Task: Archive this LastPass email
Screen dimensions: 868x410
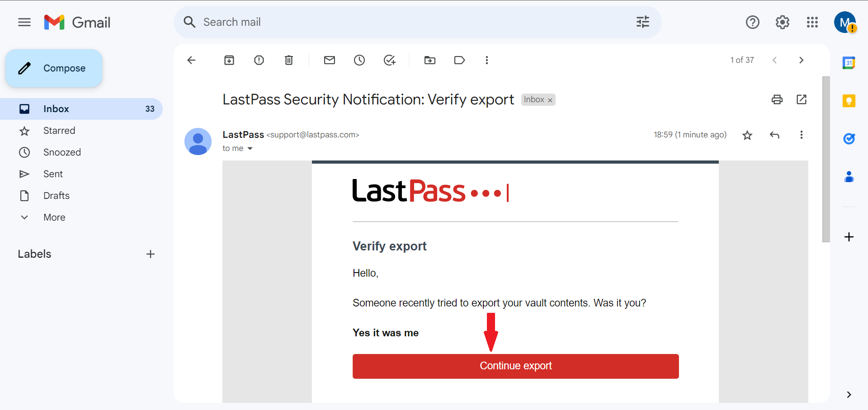Action: pos(229,60)
